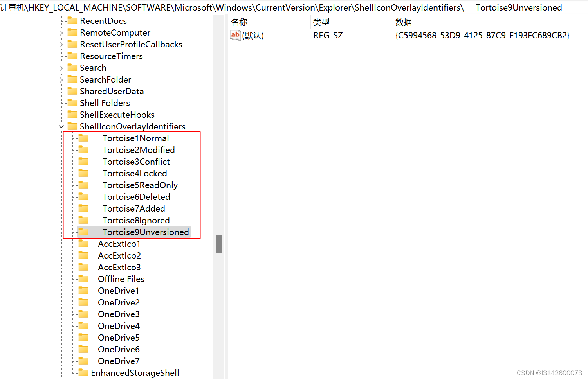Click the ShellExecuteHooks folder icon
Screen dimensions: 588x379
[72, 114]
